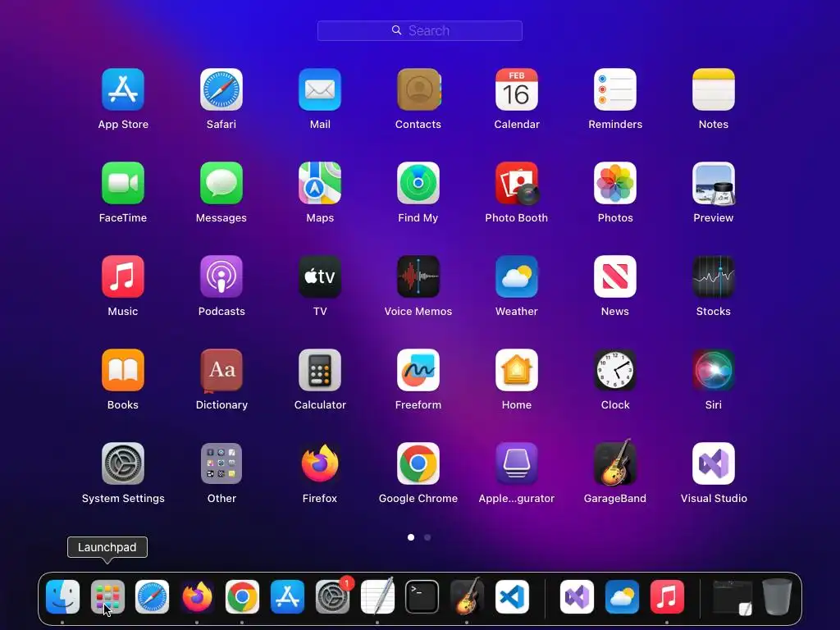
Task: Open Finder from the Dock
Action: coord(62,597)
